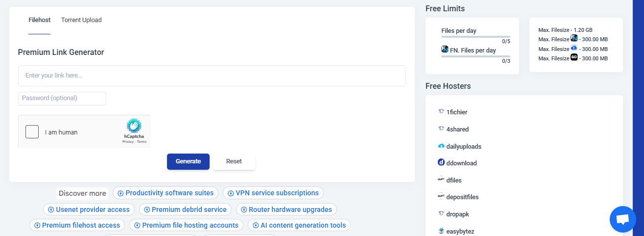
Task: Click the dailyuploads cloud icon
Action: point(441,146)
